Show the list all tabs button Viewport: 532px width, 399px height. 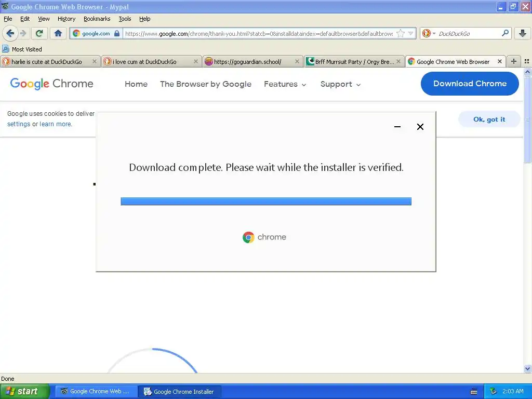coord(527,61)
